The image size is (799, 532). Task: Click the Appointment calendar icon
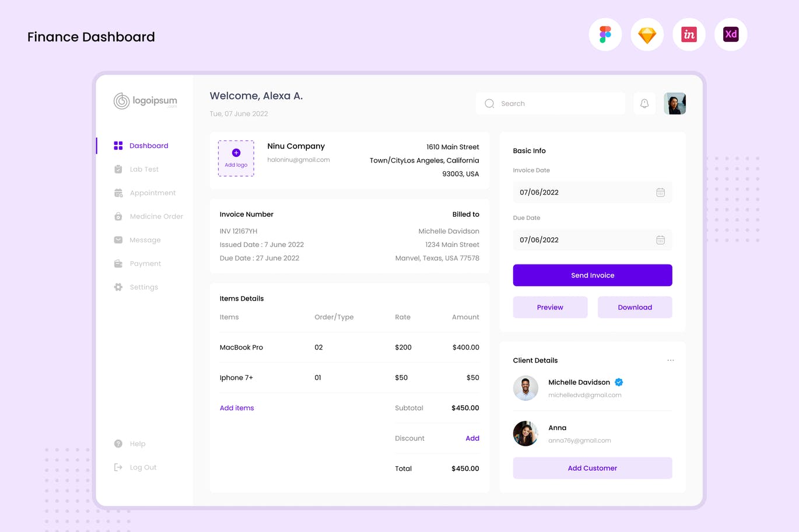(x=118, y=193)
